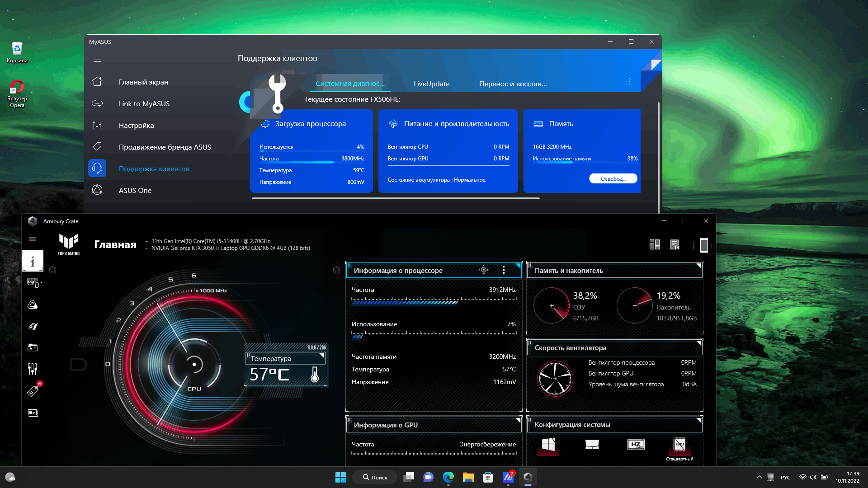Click MyASUS horizontal scrollbar under cards

396,198
